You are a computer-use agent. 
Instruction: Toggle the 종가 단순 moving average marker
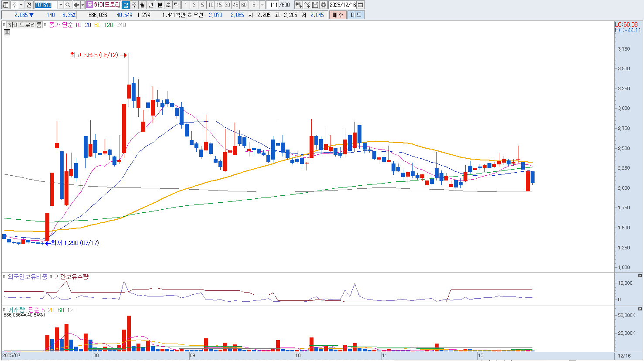tap(46, 25)
